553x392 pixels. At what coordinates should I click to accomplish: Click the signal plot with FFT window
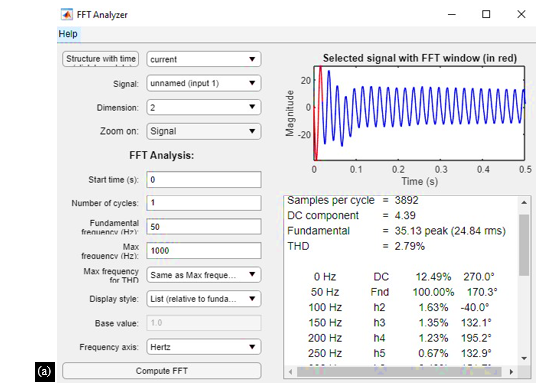(419, 113)
